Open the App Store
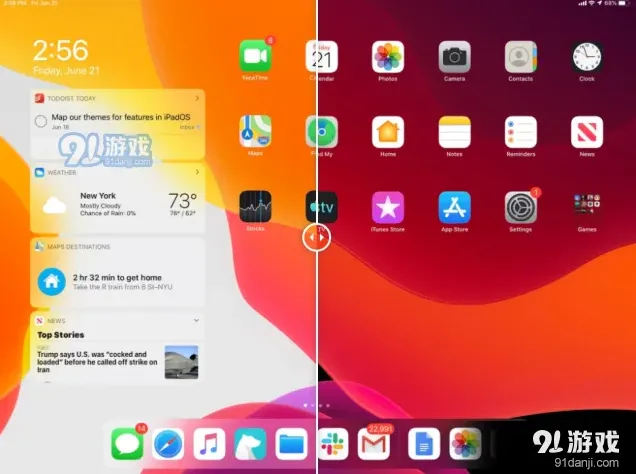This screenshot has height=474, width=636. (454, 207)
